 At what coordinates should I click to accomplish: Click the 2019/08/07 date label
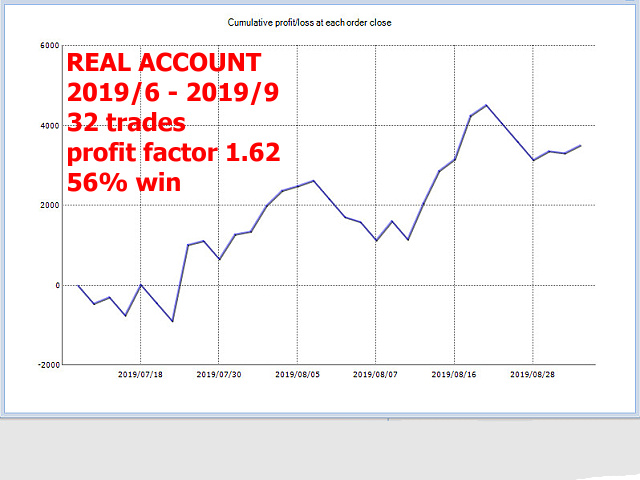click(x=375, y=374)
